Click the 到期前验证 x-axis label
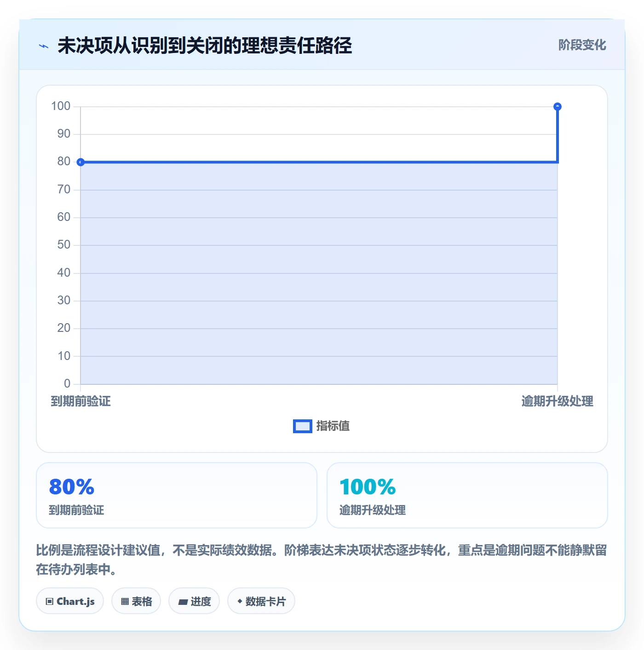Screen dimensions: 644x650 click(x=80, y=401)
